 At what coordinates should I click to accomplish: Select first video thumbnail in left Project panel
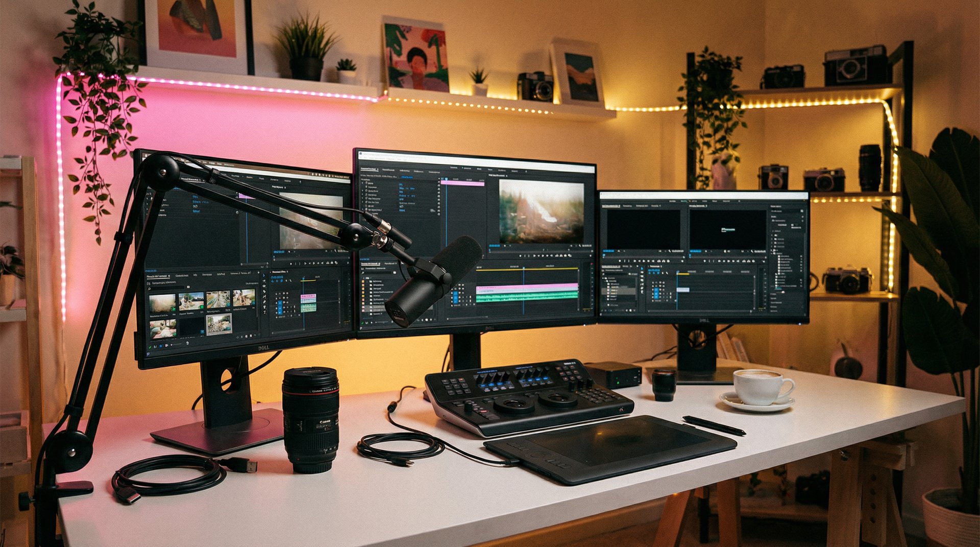(162, 303)
